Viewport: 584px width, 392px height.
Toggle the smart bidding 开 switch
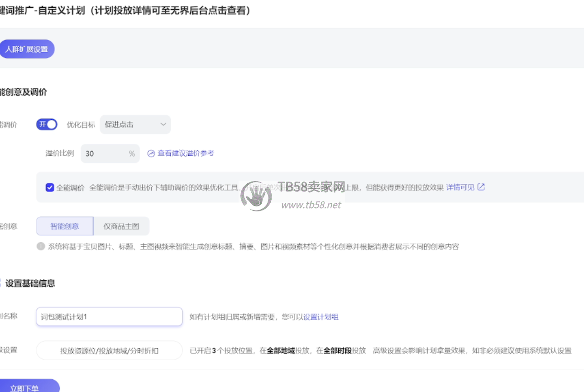pyautogui.click(x=47, y=124)
